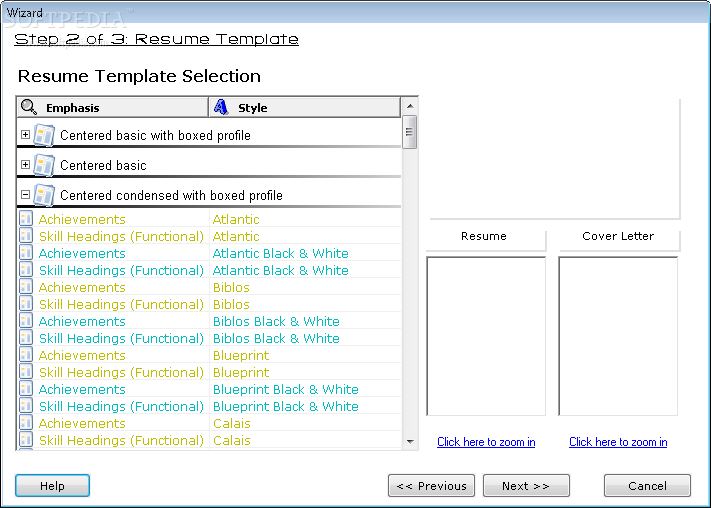The image size is (711, 508).
Task: Click the Centered basic template icon
Action: tap(44, 165)
